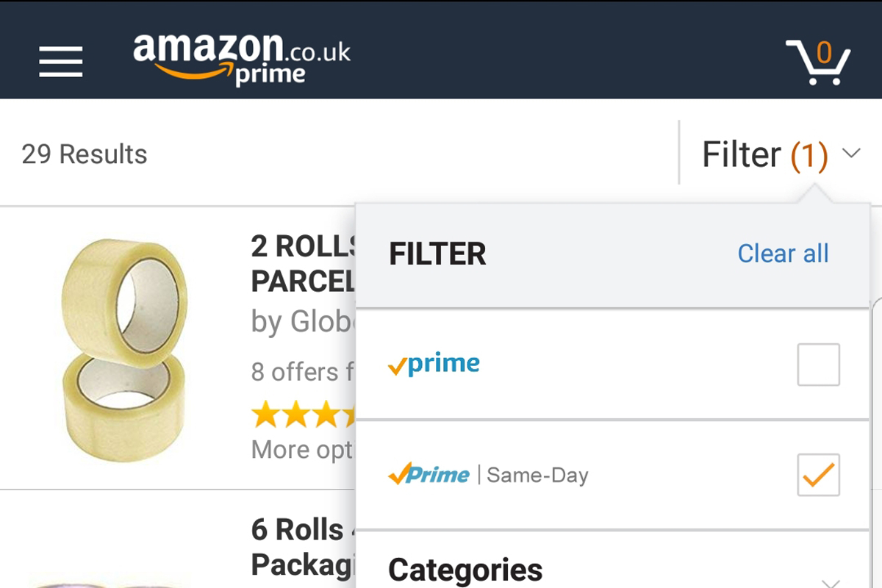Select the Prime badge icon in the filter
882x588 pixels.
434,362
